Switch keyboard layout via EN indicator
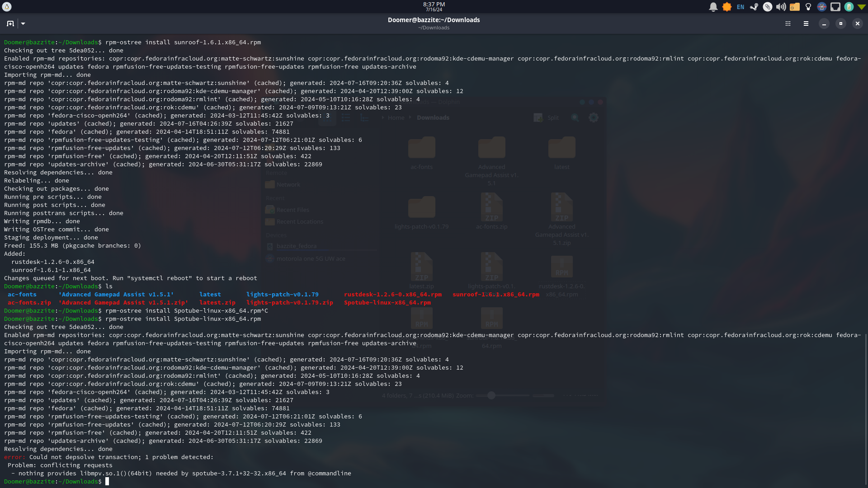Viewport: 868px width, 488px height. click(x=740, y=7)
